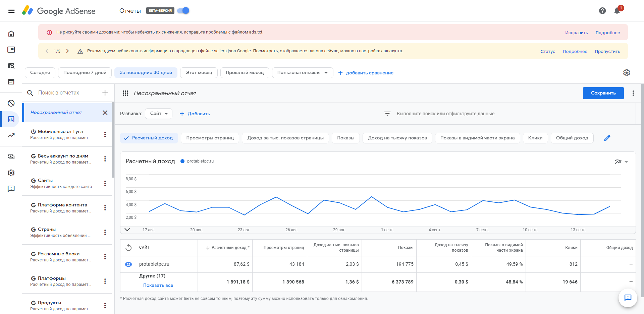Open the Home icon in left sidebar

point(11,34)
